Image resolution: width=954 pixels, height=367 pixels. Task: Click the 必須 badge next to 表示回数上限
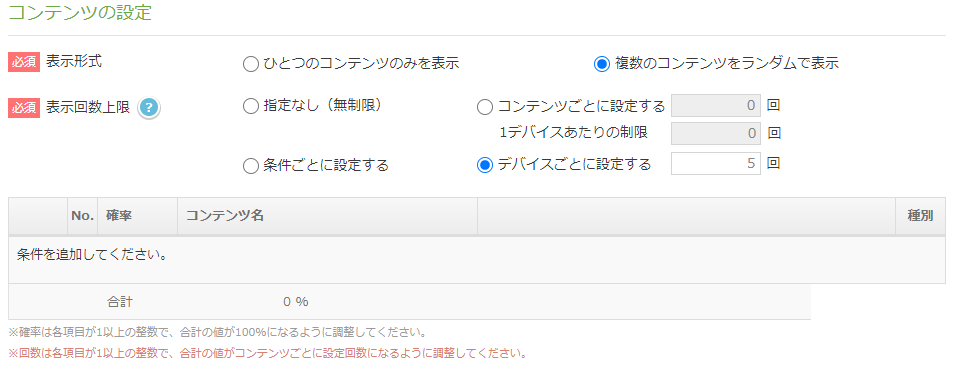[x=24, y=108]
